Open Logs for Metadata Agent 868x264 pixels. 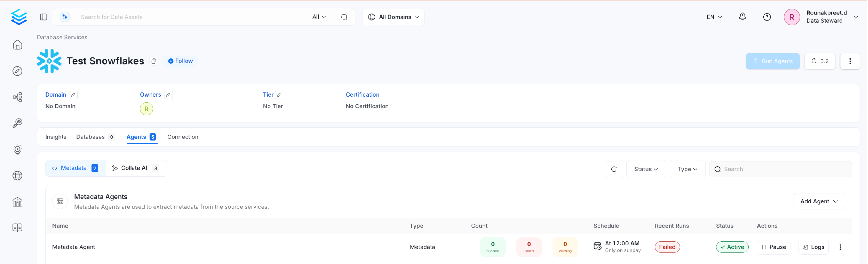(814, 247)
